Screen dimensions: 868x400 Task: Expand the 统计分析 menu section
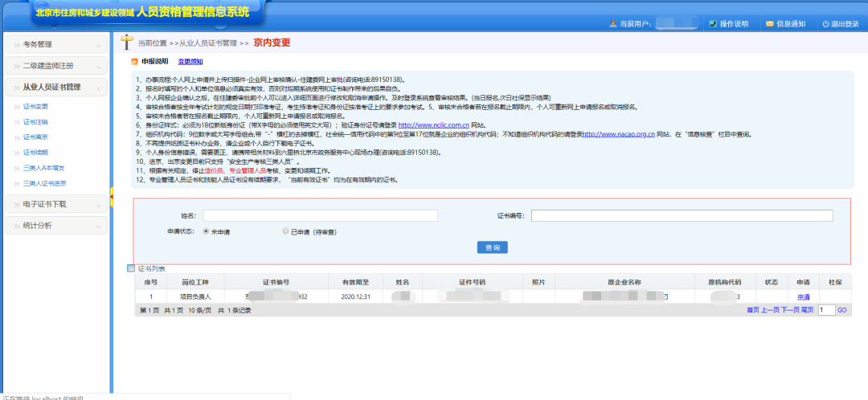pyautogui.click(x=55, y=226)
